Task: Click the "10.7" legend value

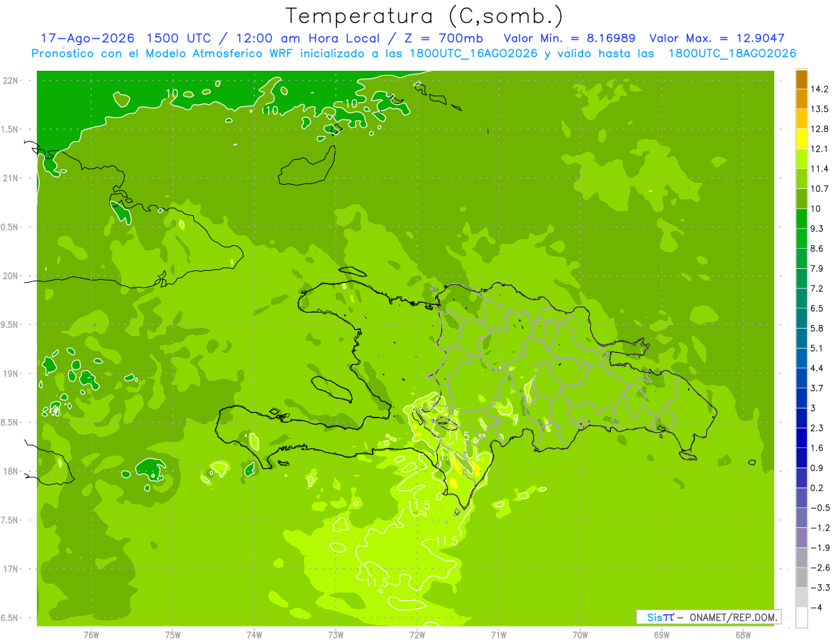Action: point(820,188)
